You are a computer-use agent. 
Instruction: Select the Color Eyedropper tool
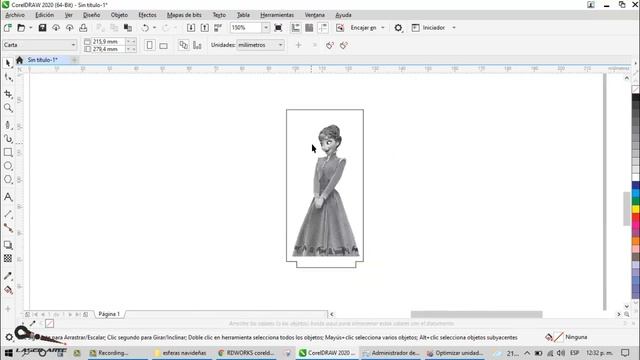click(8, 276)
